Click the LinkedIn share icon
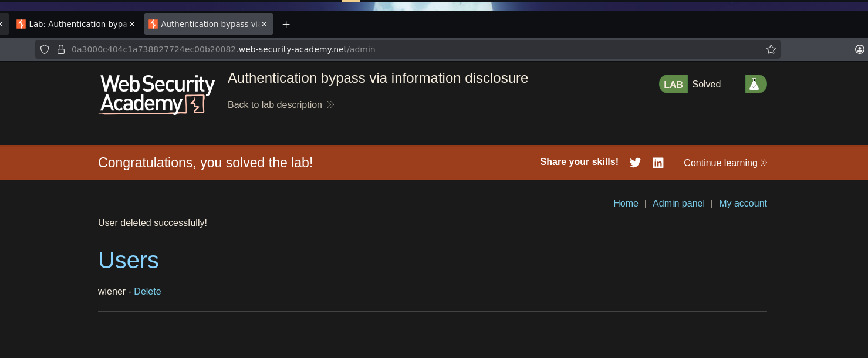This screenshot has height=358, width=868. 658,163
